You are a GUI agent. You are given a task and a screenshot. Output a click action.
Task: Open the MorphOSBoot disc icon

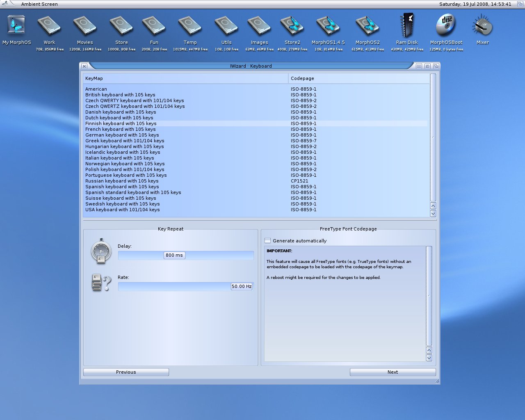pos(446,25)
